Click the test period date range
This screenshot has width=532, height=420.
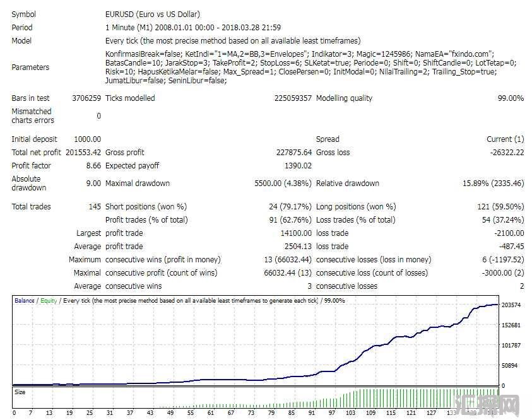coord(193,28)
